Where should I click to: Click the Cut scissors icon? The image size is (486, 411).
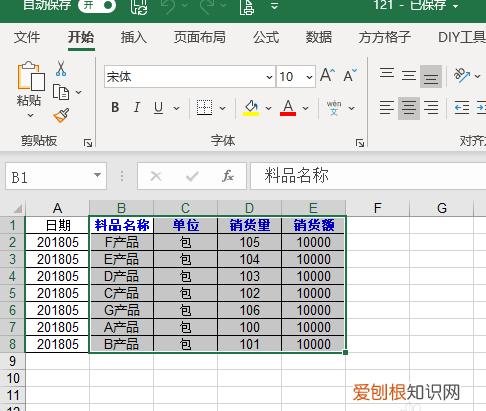[61, 68]
